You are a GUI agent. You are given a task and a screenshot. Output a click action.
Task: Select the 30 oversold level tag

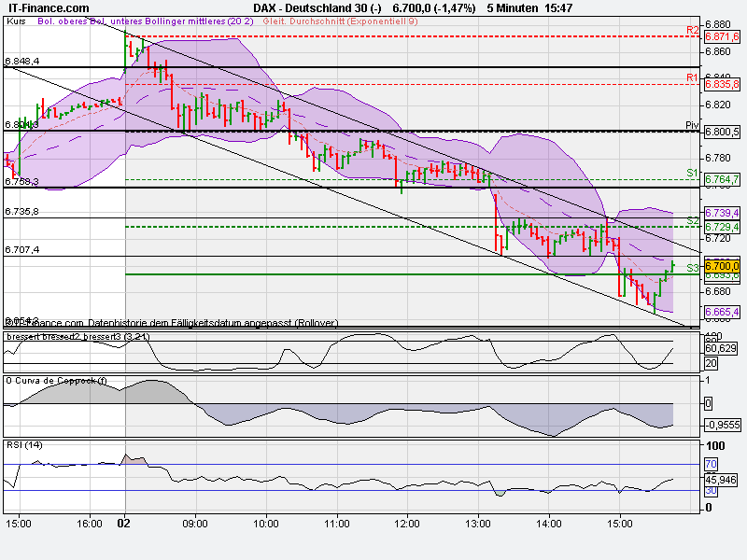click(711, 491)
